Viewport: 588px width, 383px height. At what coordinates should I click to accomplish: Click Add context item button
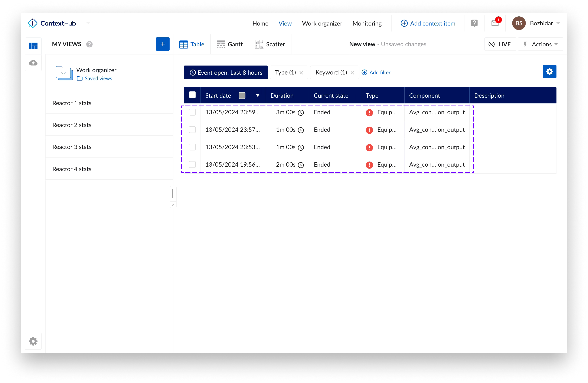coord(428,23)
